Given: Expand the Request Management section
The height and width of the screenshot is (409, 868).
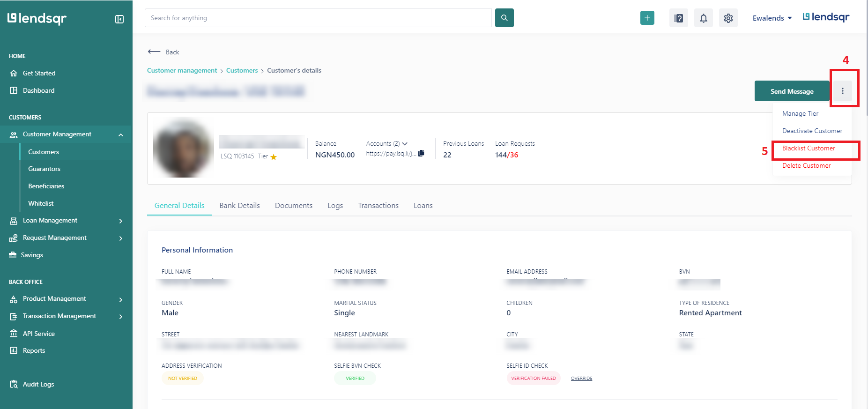Looking at the screenshot, I should click(121, 238).
